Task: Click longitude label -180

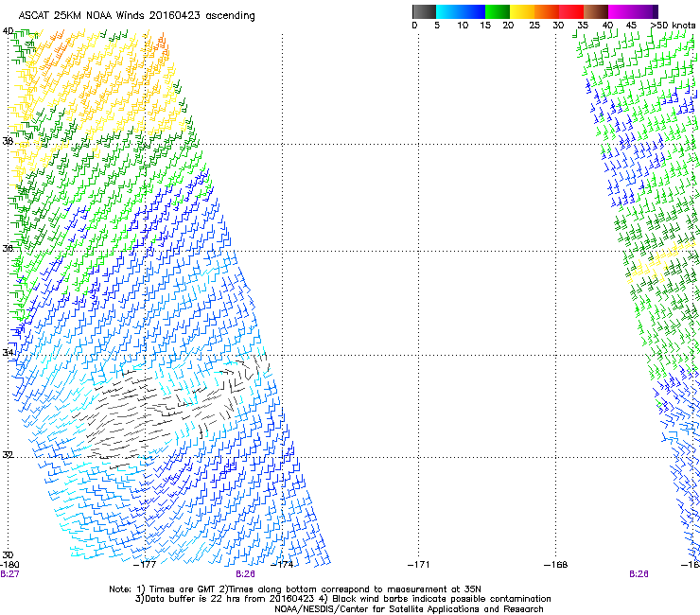Action: 9,565
